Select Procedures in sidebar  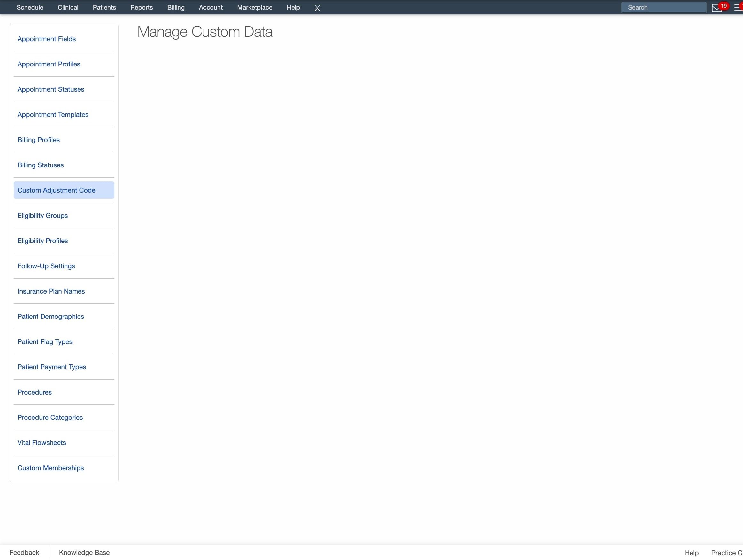(x=64, y=392)
